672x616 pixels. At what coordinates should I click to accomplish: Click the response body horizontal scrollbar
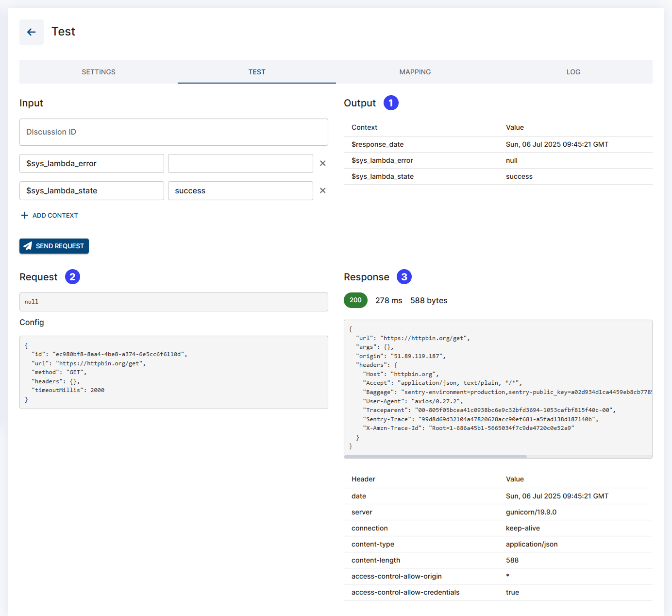click(x=435, y=457)
